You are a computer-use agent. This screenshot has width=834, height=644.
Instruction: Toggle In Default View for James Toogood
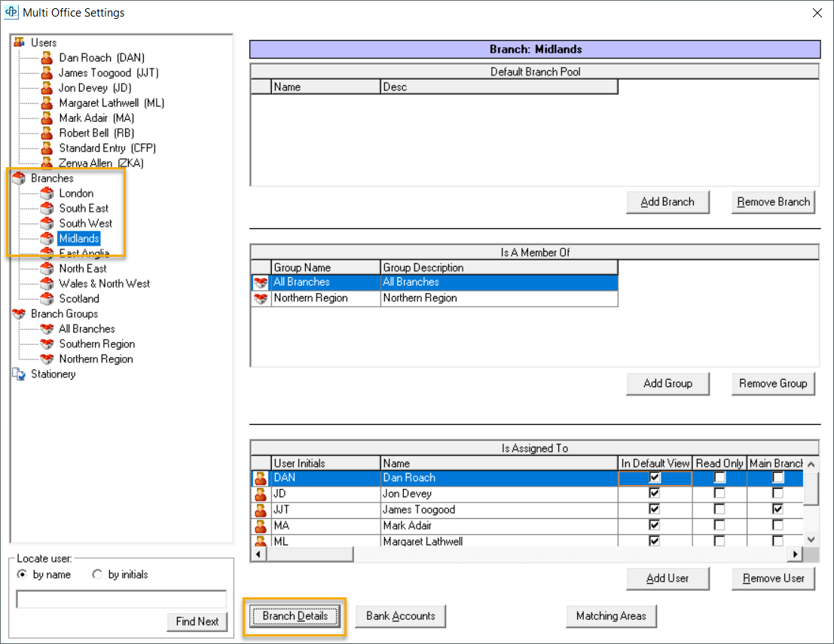click(654, 509)
